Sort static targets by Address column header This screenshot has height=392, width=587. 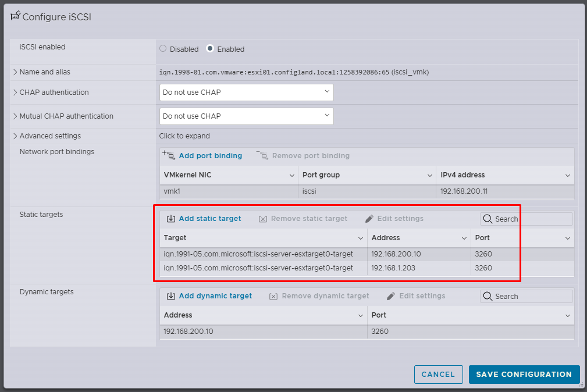point(418,238)
